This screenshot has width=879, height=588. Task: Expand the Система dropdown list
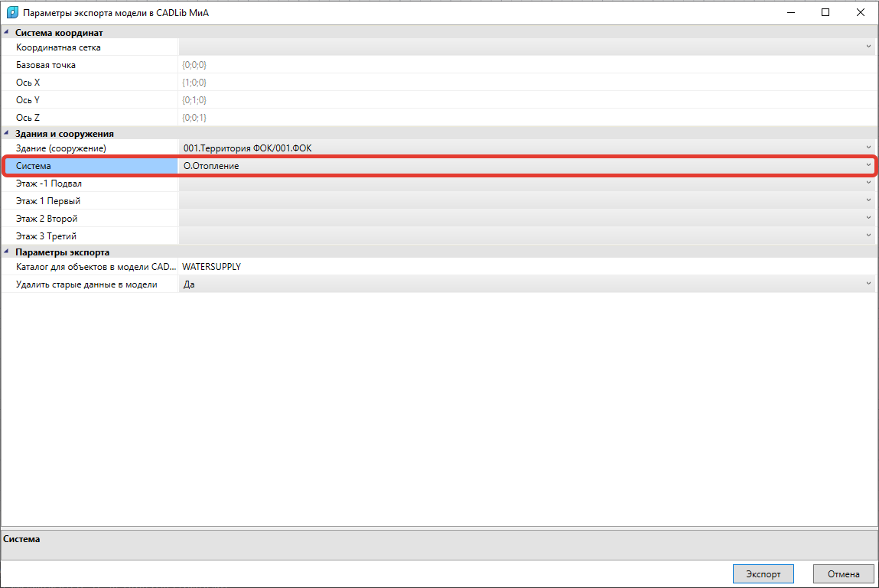[868, 165]
